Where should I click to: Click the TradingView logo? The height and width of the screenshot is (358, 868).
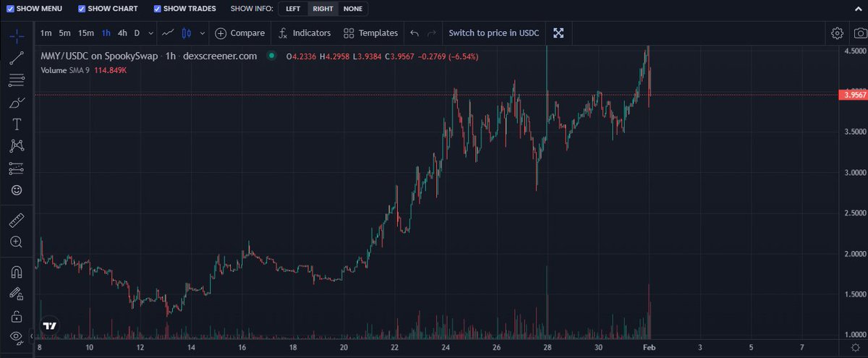[50, 325]
